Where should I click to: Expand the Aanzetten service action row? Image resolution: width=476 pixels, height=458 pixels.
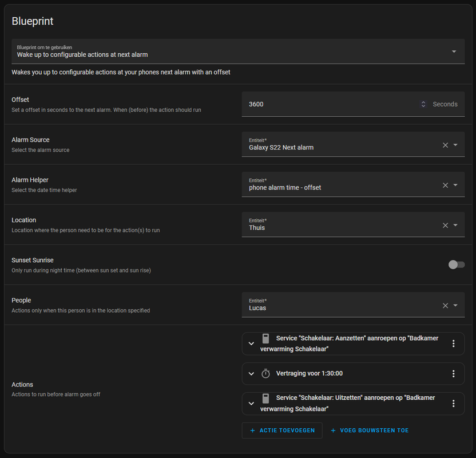coord(251,343)
